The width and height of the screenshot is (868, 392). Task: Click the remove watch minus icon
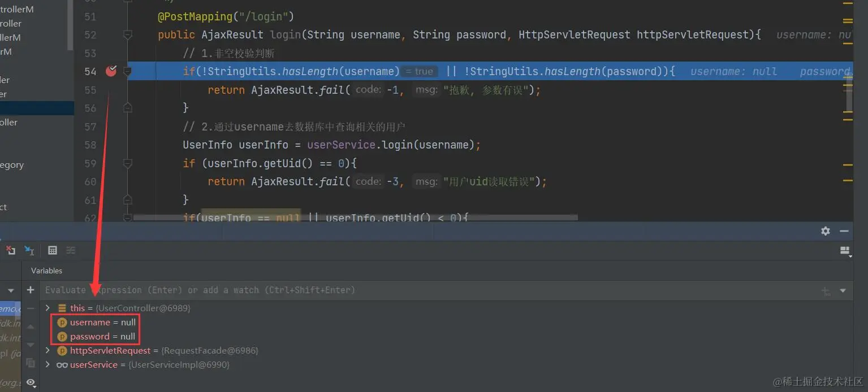tap(31, 308)
